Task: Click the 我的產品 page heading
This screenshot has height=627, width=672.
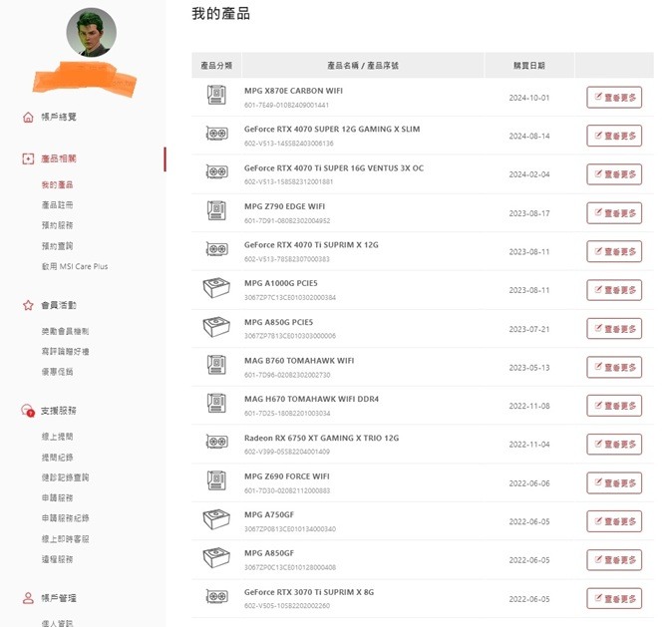Action: point(220,13)
